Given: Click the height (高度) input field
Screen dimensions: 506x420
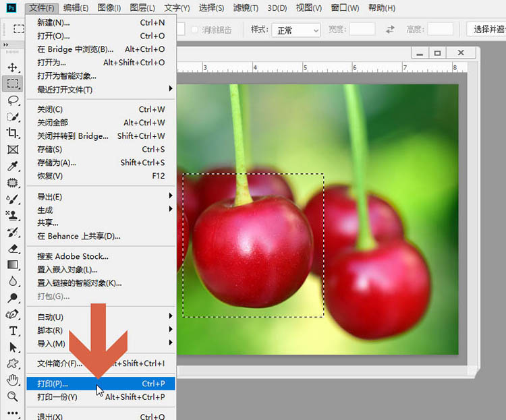Looking at the screenshot, I should pos(441,30).
